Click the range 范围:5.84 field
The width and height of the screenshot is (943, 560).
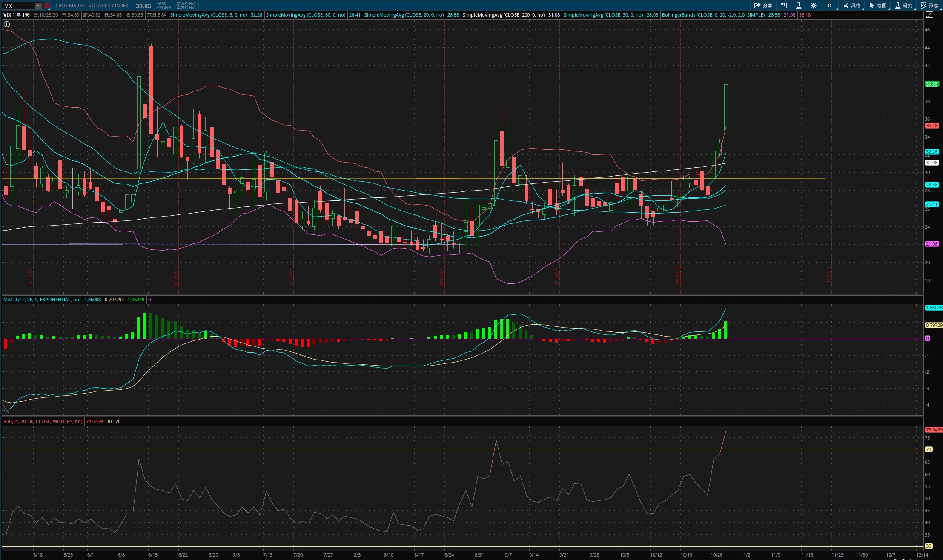click(x=157, y=15)
